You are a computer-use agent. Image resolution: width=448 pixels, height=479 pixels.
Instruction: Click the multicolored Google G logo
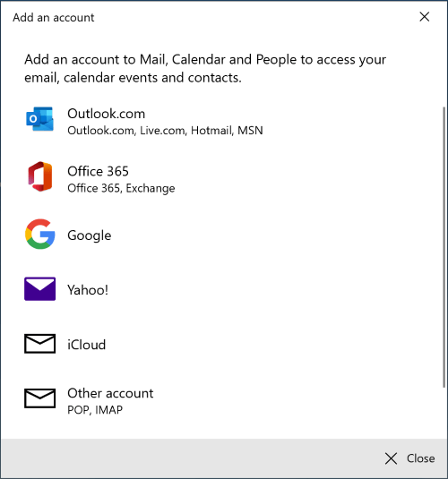pyautogui.click(x=40, y=234)
